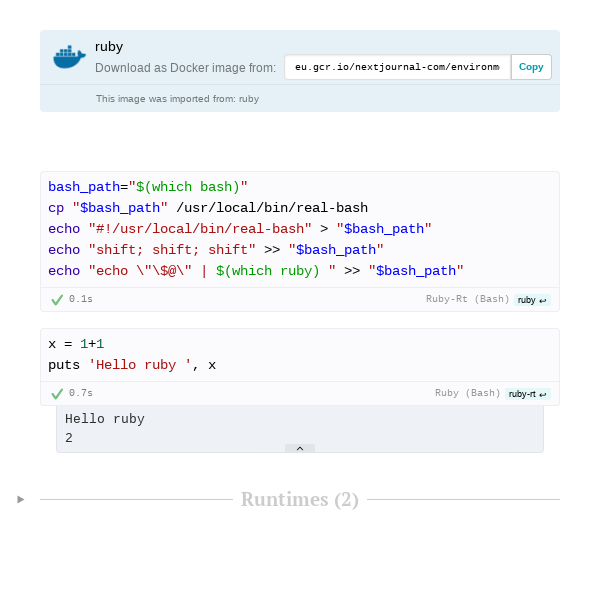
Task: Click the bash_path assignment code line
Action: (148, 187)
